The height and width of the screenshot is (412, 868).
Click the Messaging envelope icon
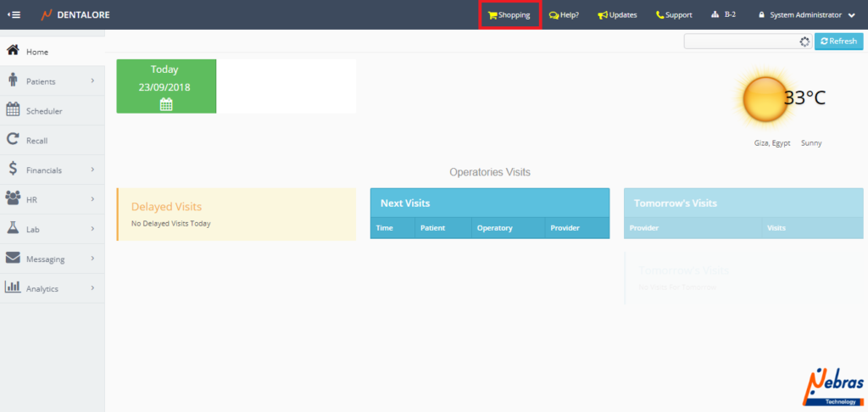pos(13,259)
